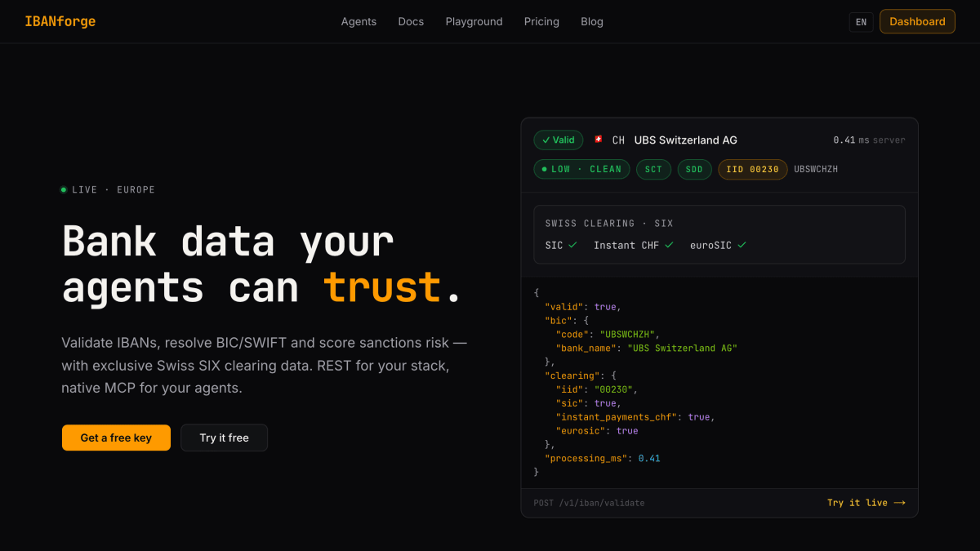Open the Docs nav item
Image resolution: width=980 pixels, height=551 pixels.
411,21
